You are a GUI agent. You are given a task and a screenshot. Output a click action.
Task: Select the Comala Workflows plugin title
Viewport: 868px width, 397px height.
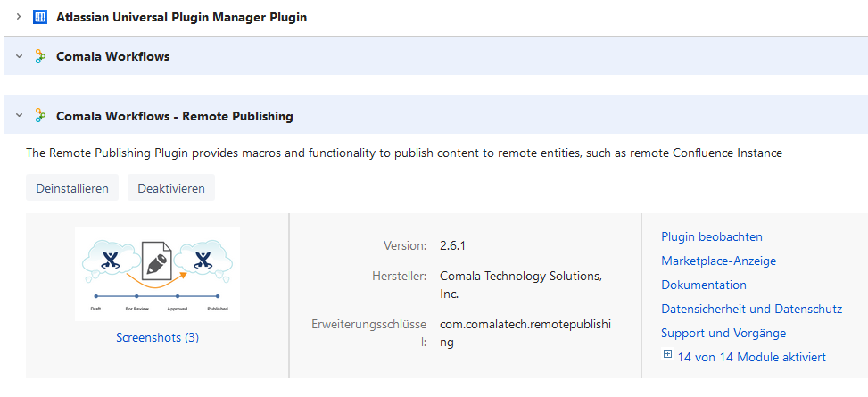pos(113,56)
